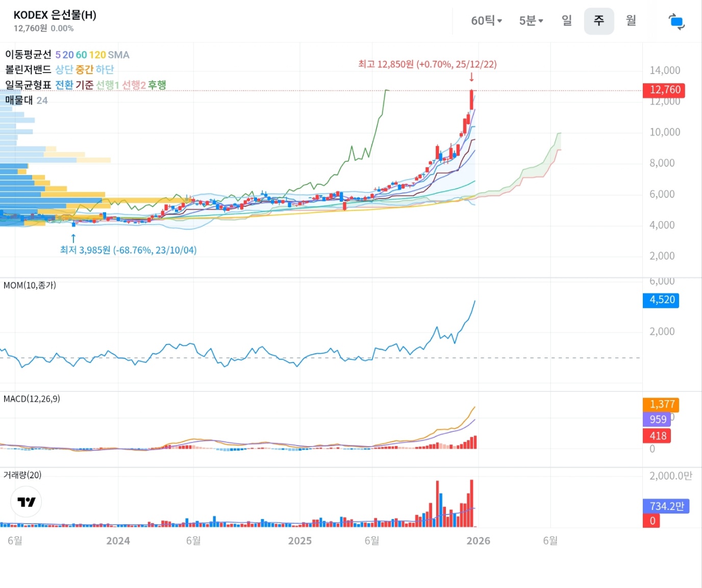
Task: Select the 주 weekly chart tab
Action: 598,21
